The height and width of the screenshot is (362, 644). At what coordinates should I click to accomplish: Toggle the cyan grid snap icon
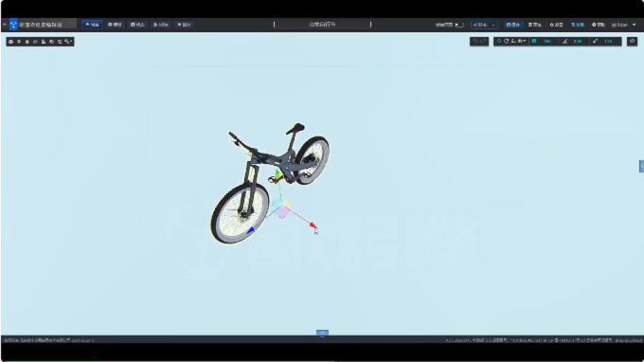(534, 41)
